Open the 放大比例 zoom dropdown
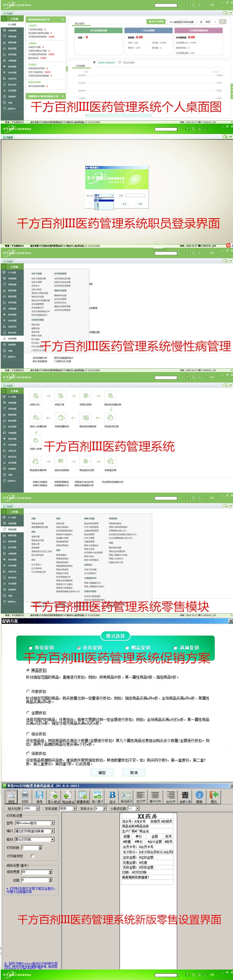The height and width of the screenshot is (980, 233). tap(37, 808)
